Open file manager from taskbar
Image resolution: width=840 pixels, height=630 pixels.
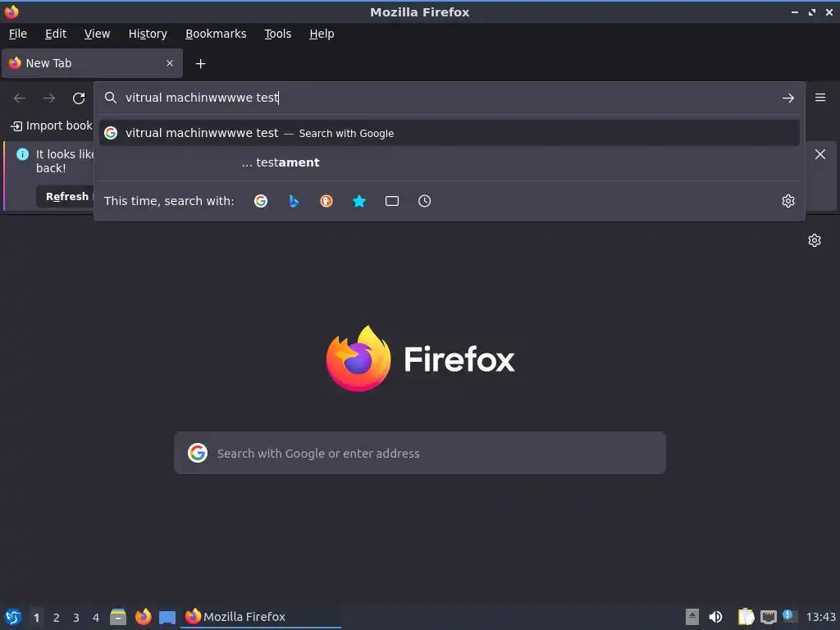coord(118,617)
